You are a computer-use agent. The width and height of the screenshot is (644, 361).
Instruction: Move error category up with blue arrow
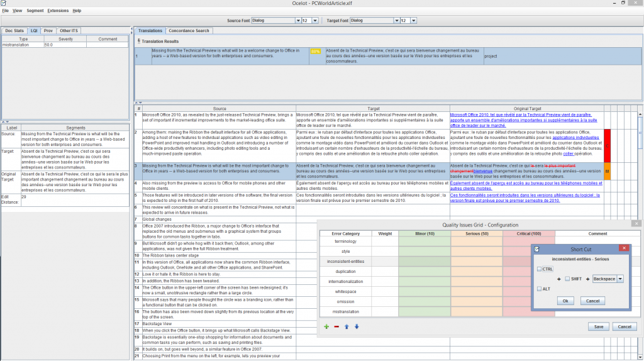[347, 327]
